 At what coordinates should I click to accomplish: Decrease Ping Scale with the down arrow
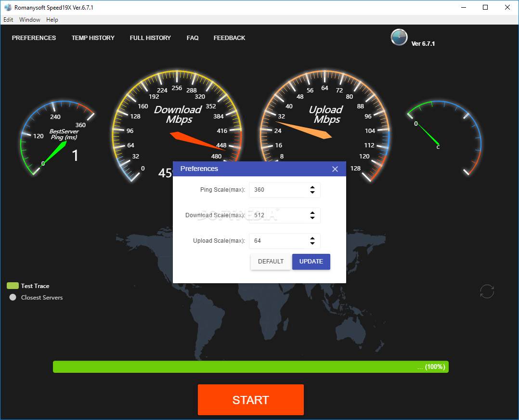coord(312,192)
